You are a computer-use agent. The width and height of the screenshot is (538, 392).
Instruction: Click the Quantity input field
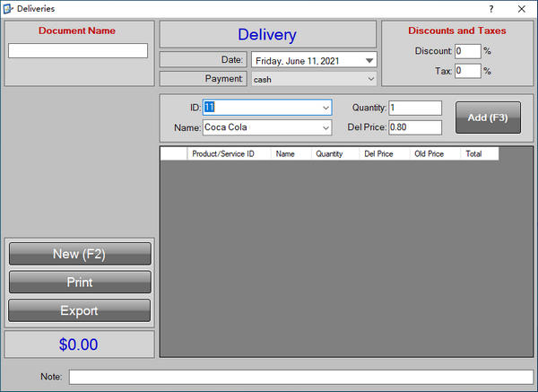pyautogui.click(x=415, y=108)
